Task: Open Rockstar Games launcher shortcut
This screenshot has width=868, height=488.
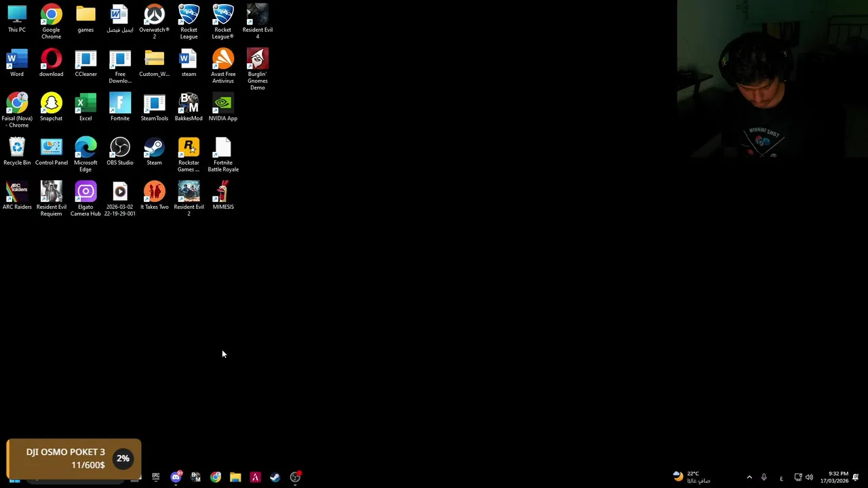Action: 189,154
